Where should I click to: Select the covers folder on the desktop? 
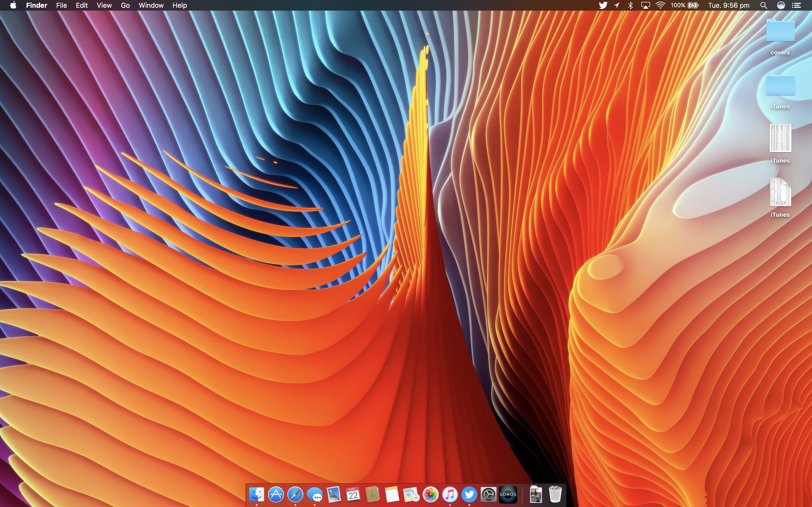pyautogui.click(x=780, y=32)
